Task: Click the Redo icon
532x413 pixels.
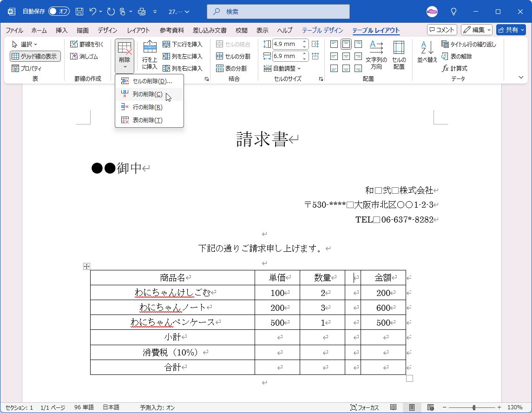Action: click(x=111, y=12)
